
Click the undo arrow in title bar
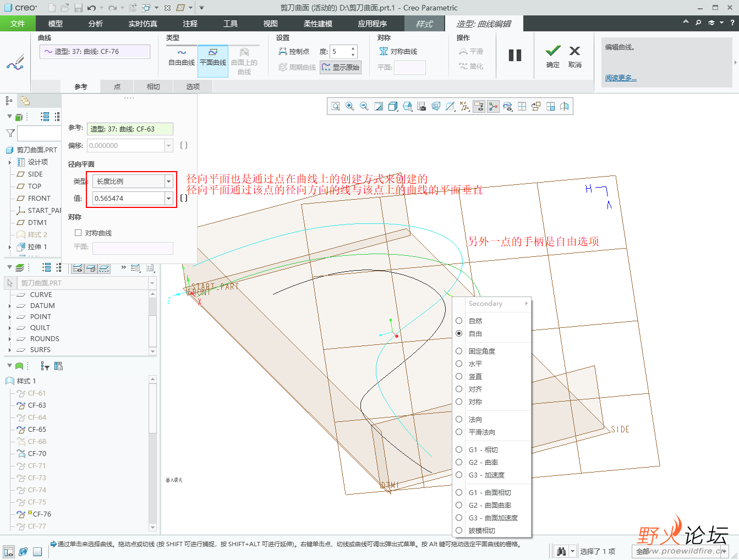pyautogui.click(x=91, y=8)
